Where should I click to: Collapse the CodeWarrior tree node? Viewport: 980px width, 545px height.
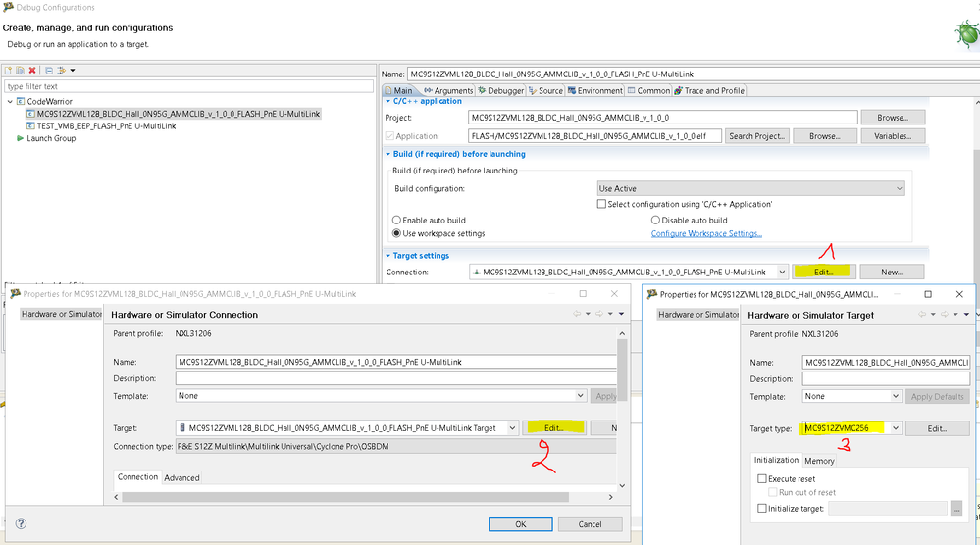[10, 101]
